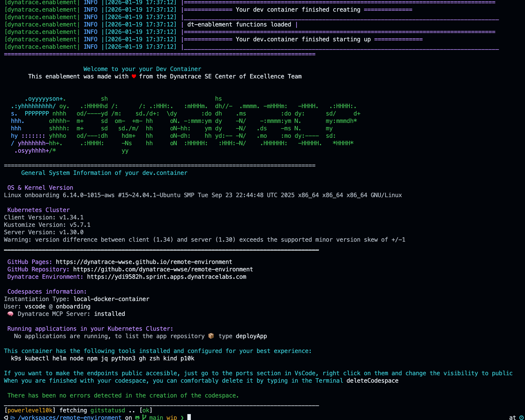
Task: Click the main branch name in the prompt
Action: coord(156,418)
